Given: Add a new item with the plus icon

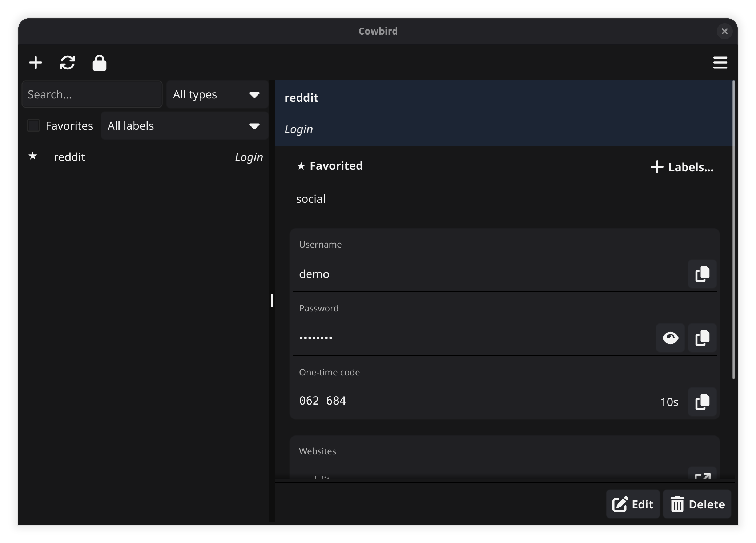Looking at the screenshot, I should coord(36,63).
